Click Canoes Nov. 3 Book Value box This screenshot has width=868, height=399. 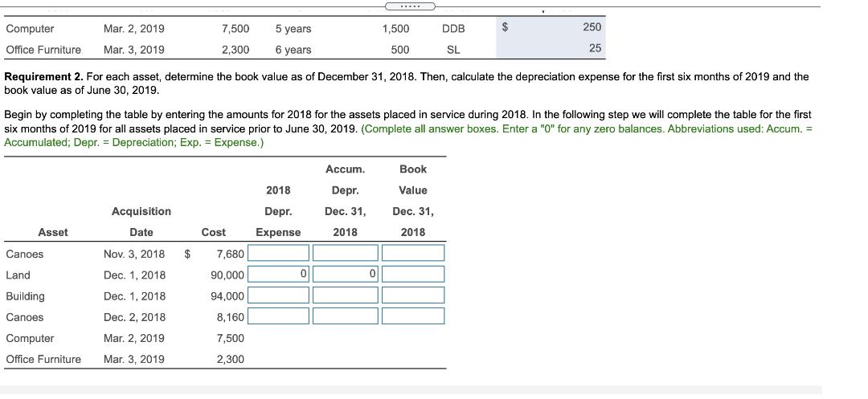pyautogui.click(x=413, y=254)
